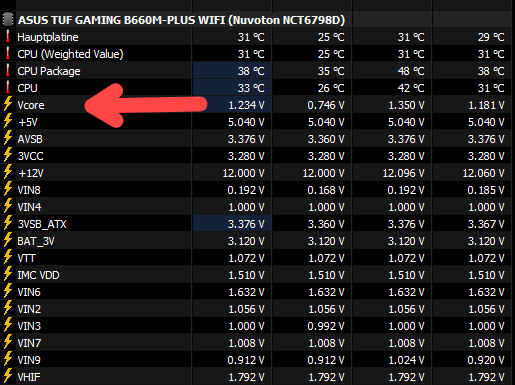This screenshot has height=385, width=515.
Task: Click the lightning bolt icon next to VIN2
Action: point(8,309)
